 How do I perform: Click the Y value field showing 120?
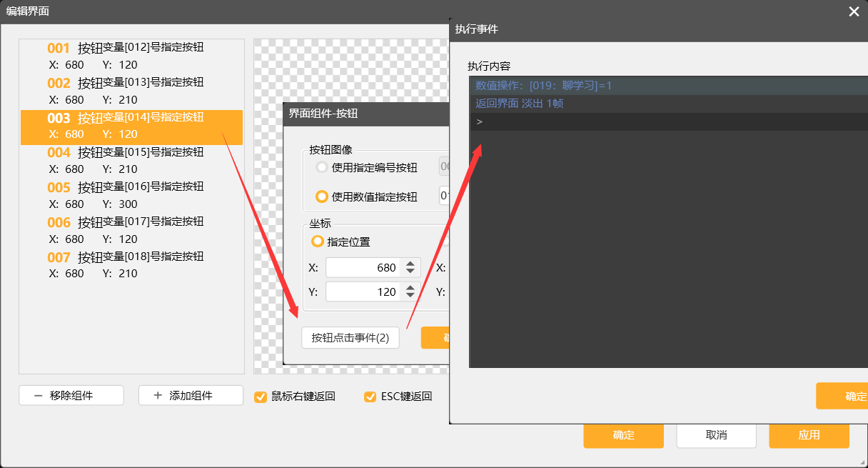click(364, 292)
